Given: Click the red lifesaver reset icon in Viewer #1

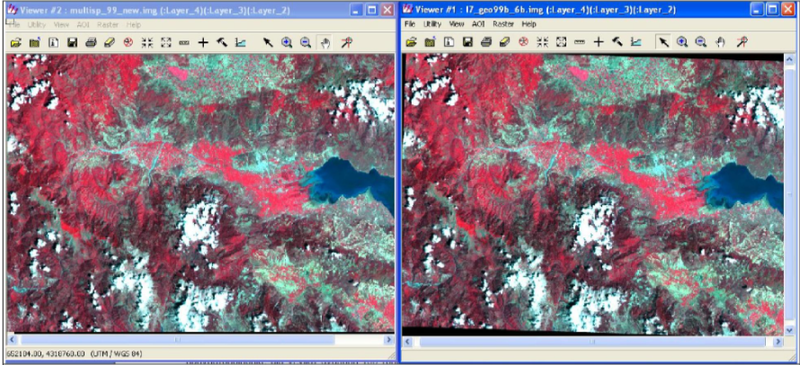Looking at the screenshot, I should 523,43.
